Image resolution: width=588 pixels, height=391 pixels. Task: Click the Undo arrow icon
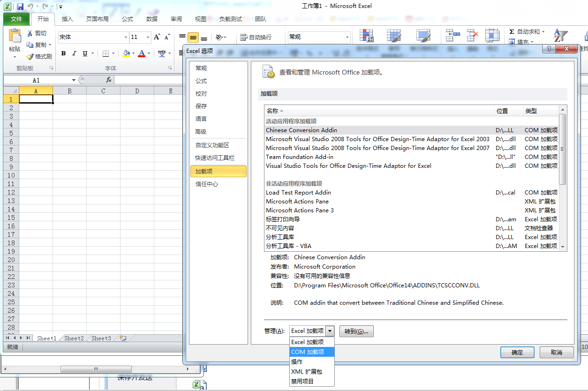[x=31, y=7]
